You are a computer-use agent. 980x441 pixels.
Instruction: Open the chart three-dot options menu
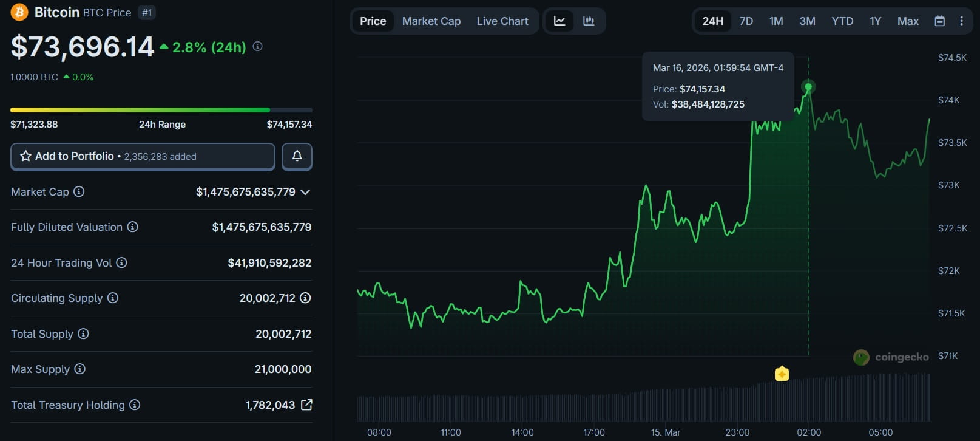961,21
